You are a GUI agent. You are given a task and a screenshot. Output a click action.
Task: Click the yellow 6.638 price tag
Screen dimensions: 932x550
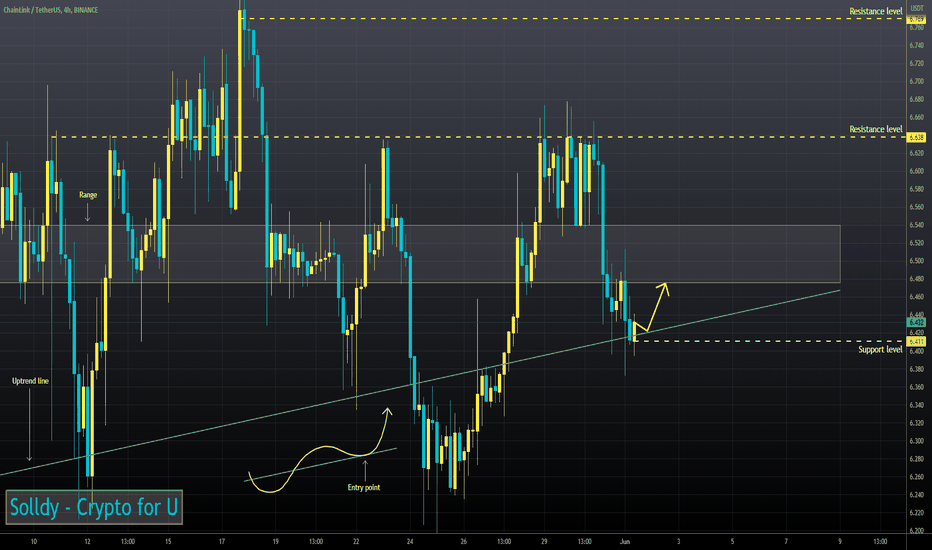(916, 137)
